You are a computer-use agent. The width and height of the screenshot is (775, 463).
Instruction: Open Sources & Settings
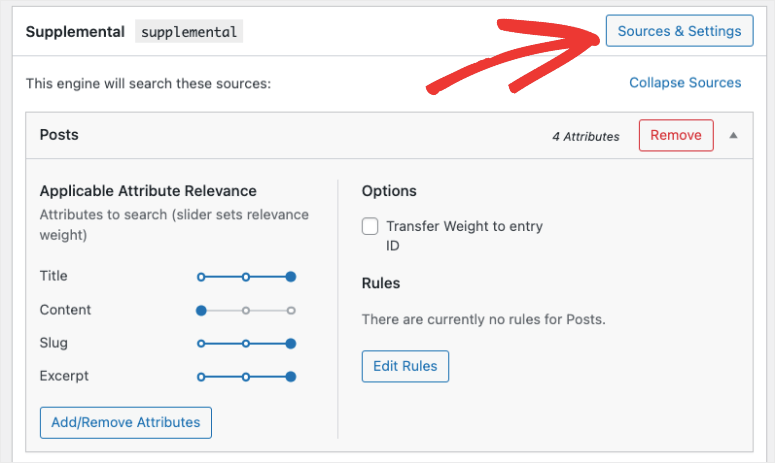679,31
